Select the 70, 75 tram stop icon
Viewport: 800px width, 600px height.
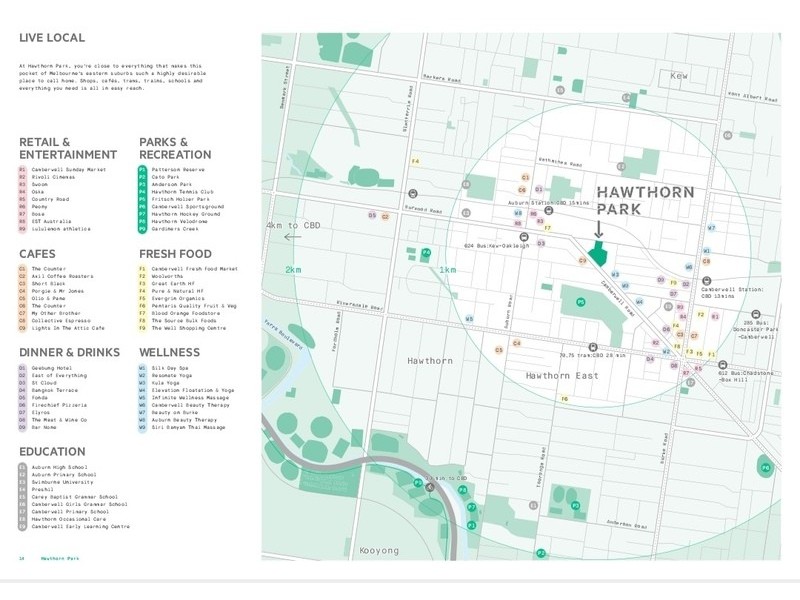(592, 343)
